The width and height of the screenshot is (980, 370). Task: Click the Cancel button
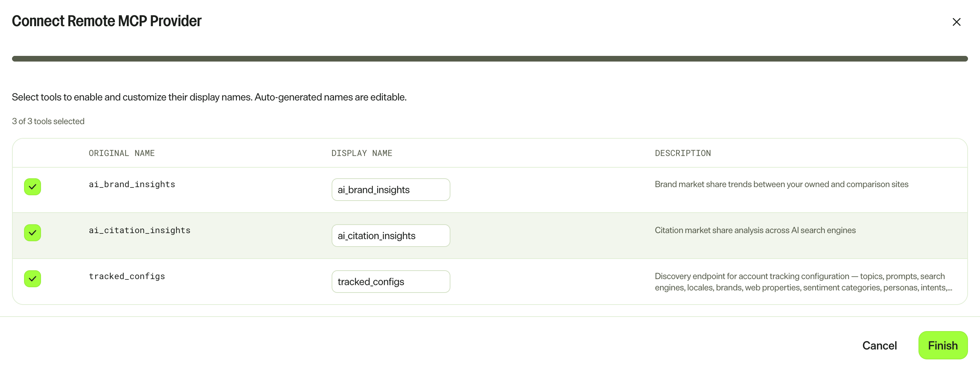[879, 345]
